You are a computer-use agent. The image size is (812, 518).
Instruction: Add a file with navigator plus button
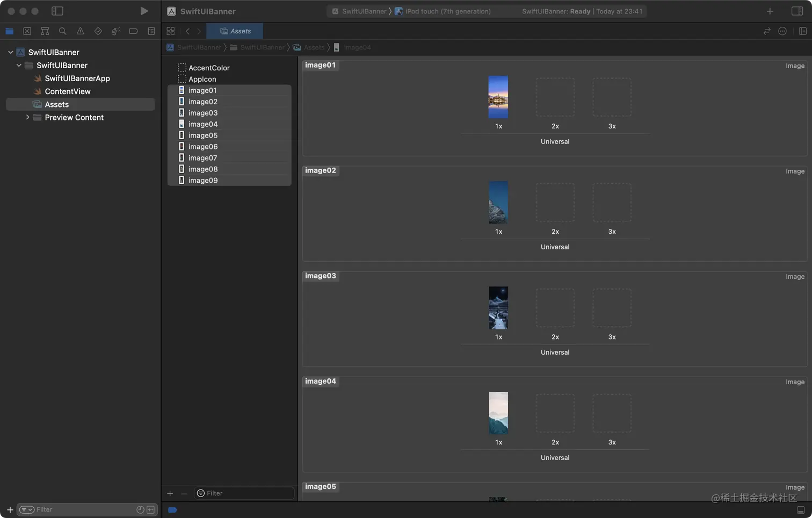[10, 509]
